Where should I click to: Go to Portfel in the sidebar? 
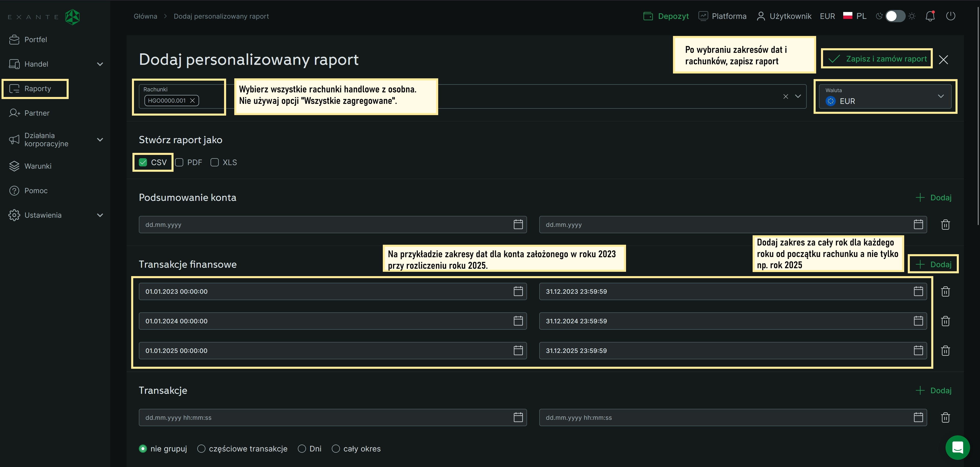pos(35,40)
